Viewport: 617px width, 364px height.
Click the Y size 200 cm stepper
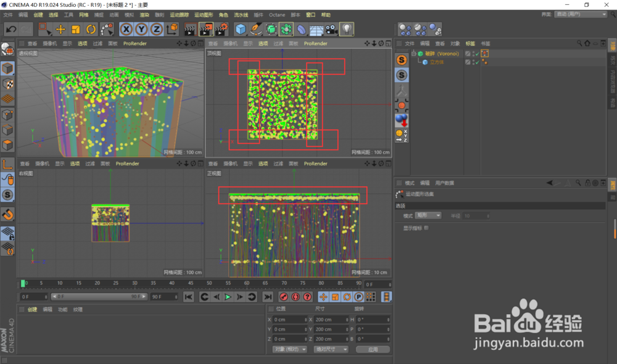point(347,329)
